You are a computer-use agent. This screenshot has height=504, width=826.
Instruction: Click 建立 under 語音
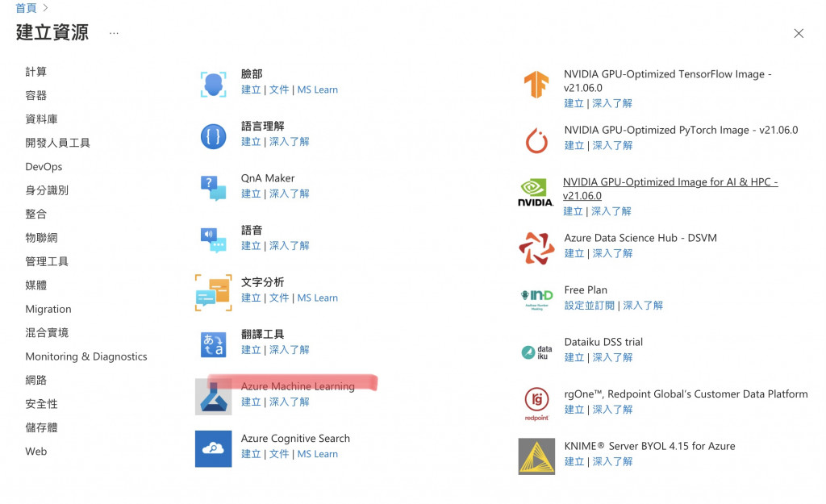point(252,246)
